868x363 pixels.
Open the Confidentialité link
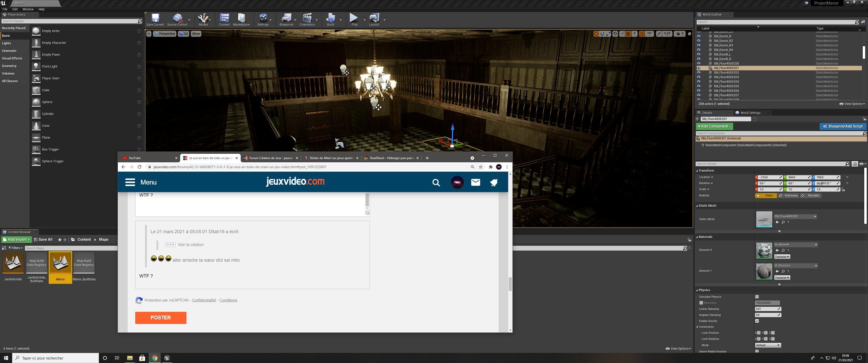pos(204,300)
